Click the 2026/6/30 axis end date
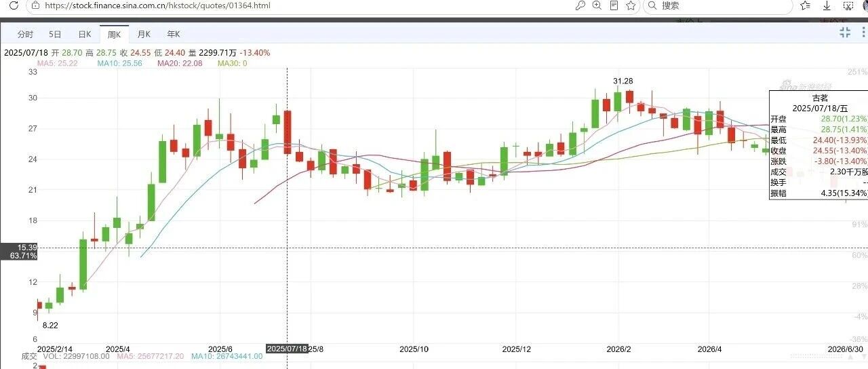This screenshot has width=868, height=369. coord(846,349)
